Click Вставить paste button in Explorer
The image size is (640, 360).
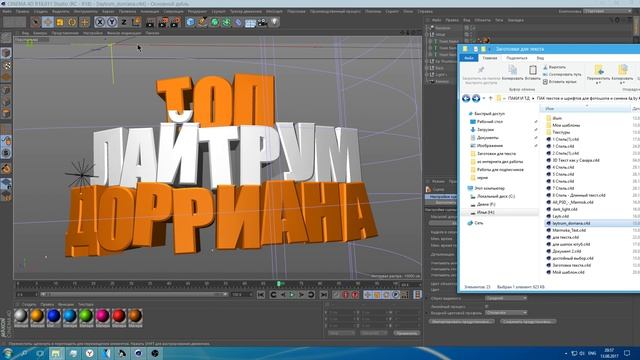(533, 73)
